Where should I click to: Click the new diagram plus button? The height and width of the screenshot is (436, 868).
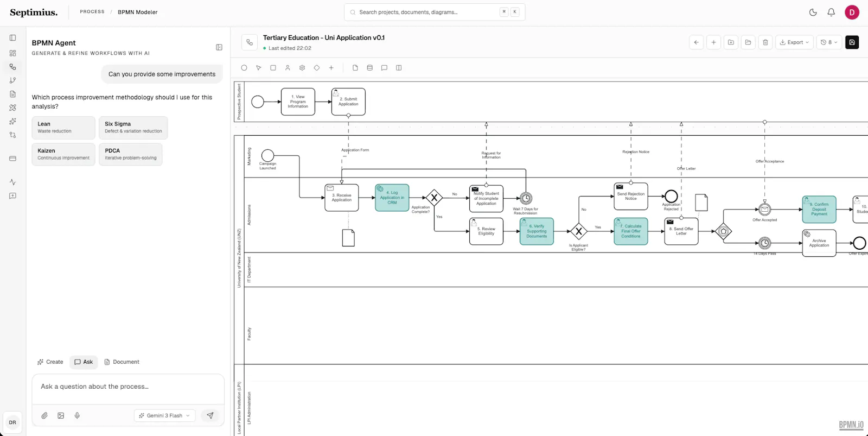coord(714,42)
